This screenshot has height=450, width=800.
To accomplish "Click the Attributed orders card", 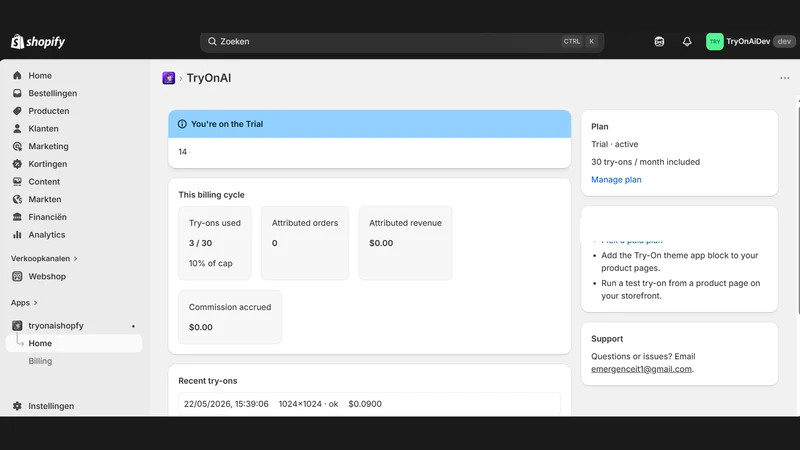I will point(305,243).
